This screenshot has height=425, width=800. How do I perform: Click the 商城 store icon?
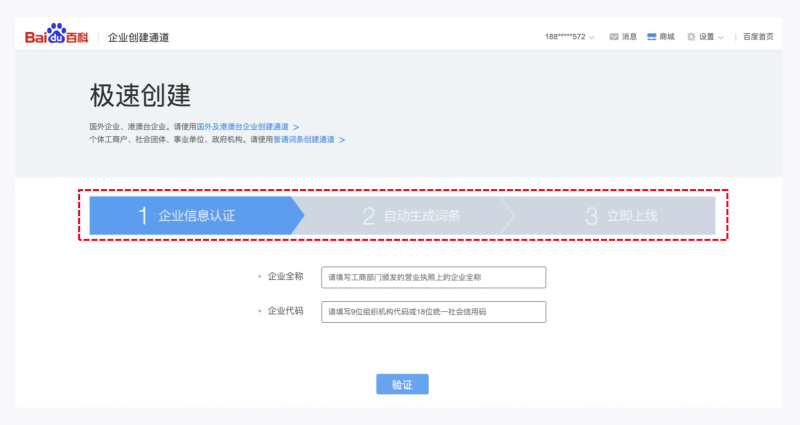[x=651, y=37]
